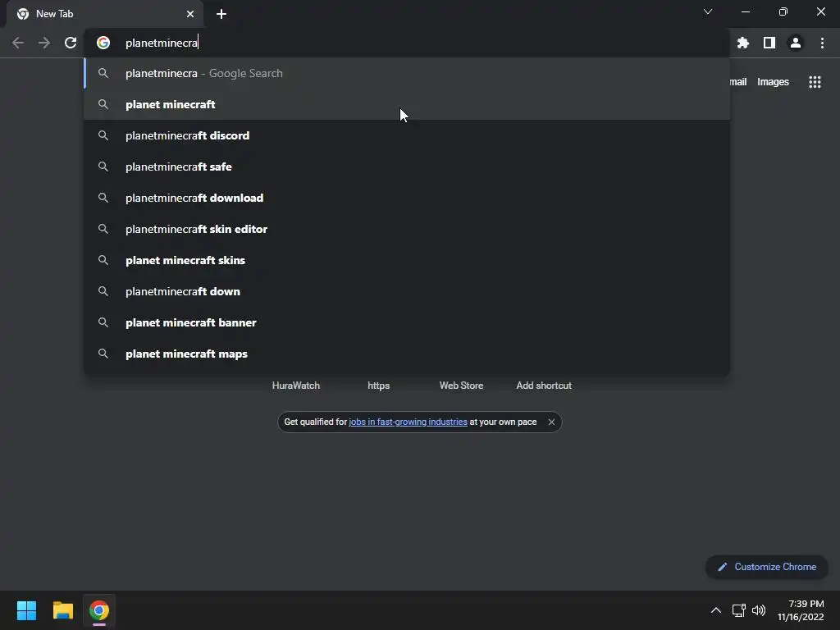Open the network status tray icon
The height and width of the screenshot is (630, 840).
(739, 610)
